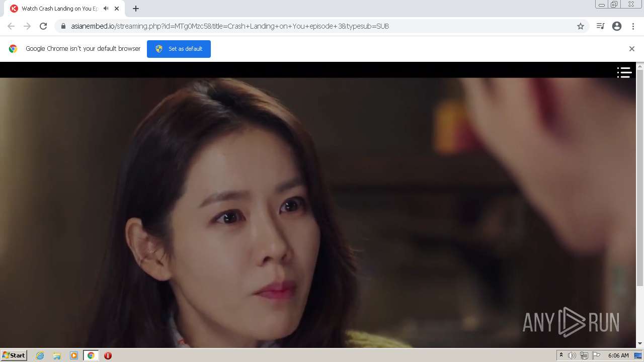Image resolution: width=644 pixels, height=362 pixels.
Task: Switch to Chrome taskbar button
Action: coord(91,355)
